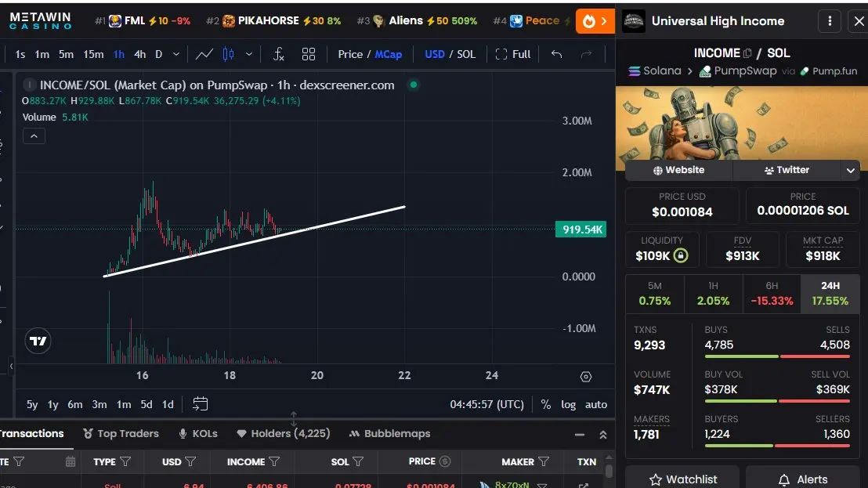
Task: Open the fire trending button
Action: tap(595, 21)
